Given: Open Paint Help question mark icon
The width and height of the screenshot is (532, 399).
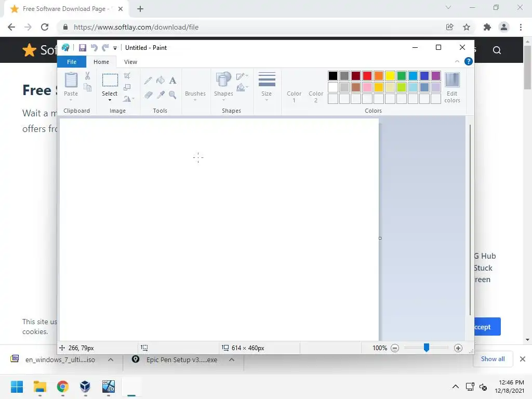Looking at the screenshot, I should click(x=468, y=61).
